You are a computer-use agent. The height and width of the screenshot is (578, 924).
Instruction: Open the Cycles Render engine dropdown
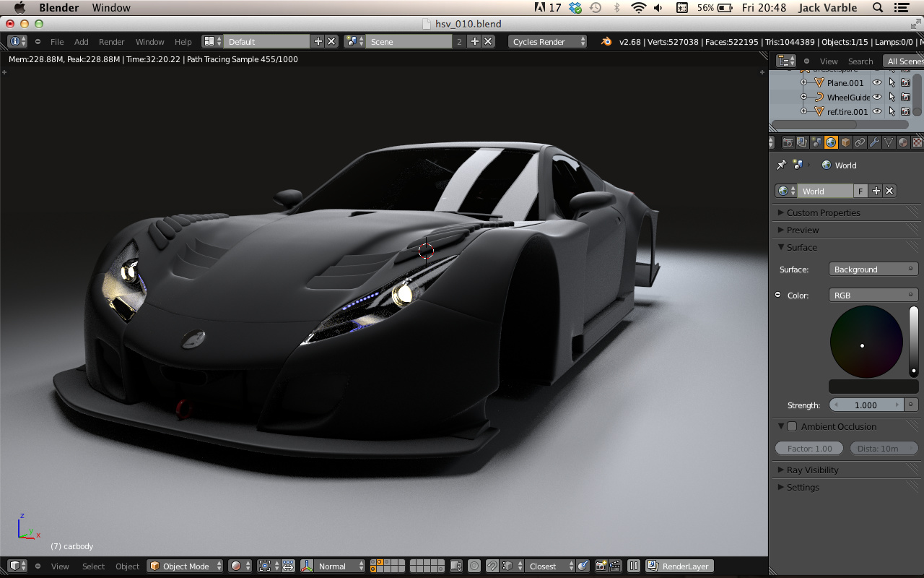[548, 41]
